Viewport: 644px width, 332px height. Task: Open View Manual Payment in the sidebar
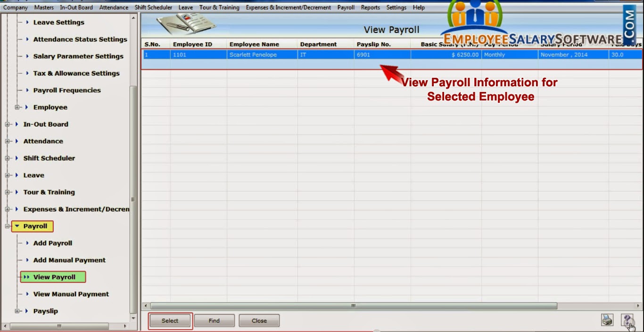pyautogui.click(x=71, y=294)
